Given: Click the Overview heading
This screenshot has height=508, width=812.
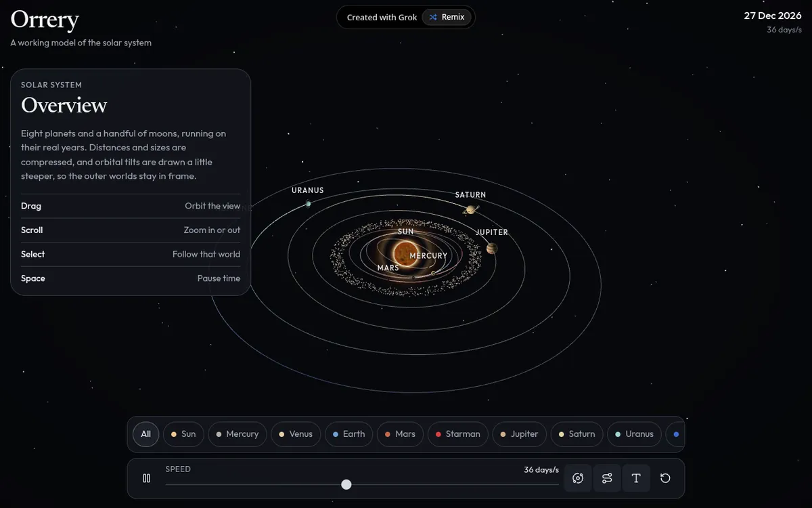Looking at the screenshot, I should [64, 105].
